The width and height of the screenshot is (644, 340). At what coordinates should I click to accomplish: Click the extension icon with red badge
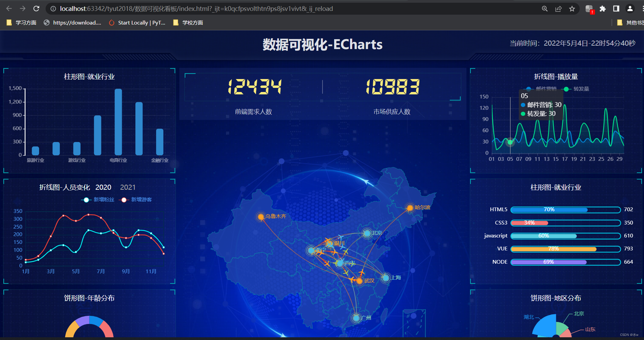590,9
